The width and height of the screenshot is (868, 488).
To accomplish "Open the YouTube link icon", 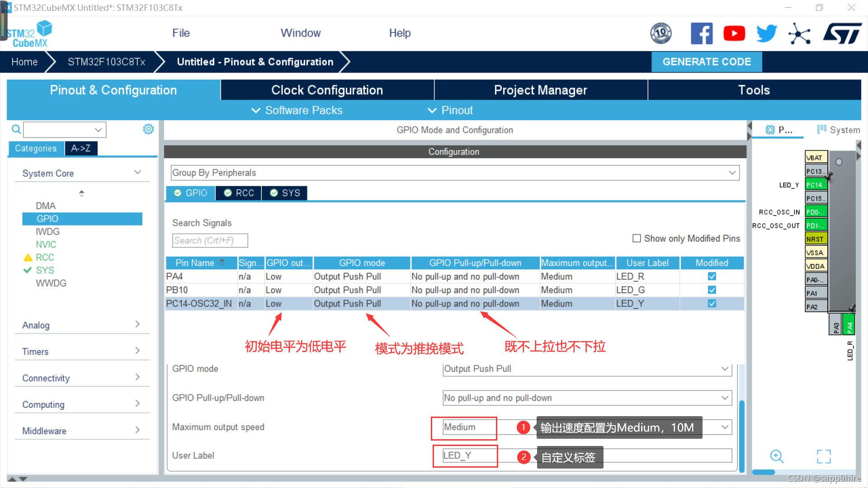I will [734, 33].
